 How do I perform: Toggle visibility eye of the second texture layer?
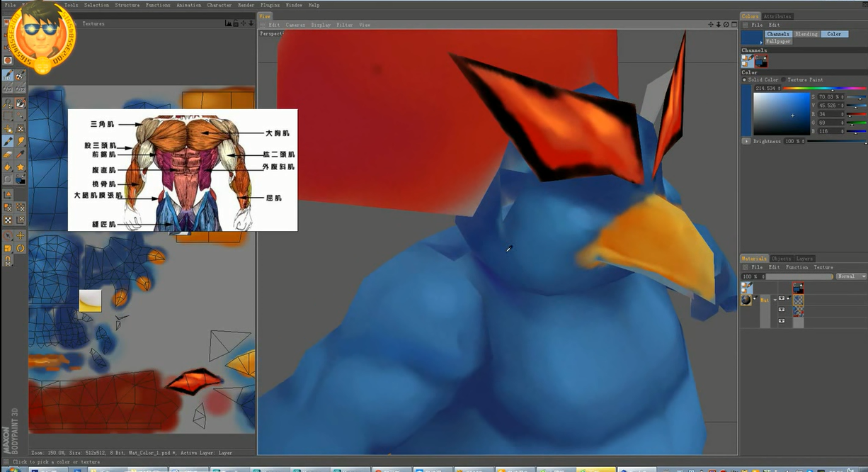tap(782, 310)
